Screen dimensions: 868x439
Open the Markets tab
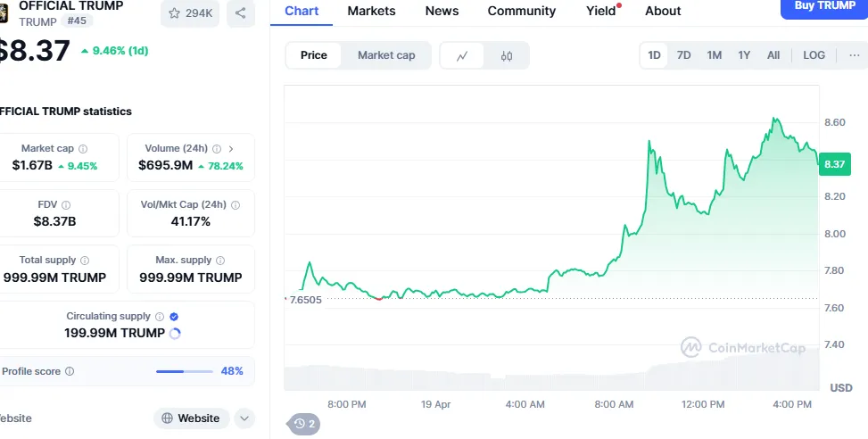pyautogui.click(x=371, y=11)
